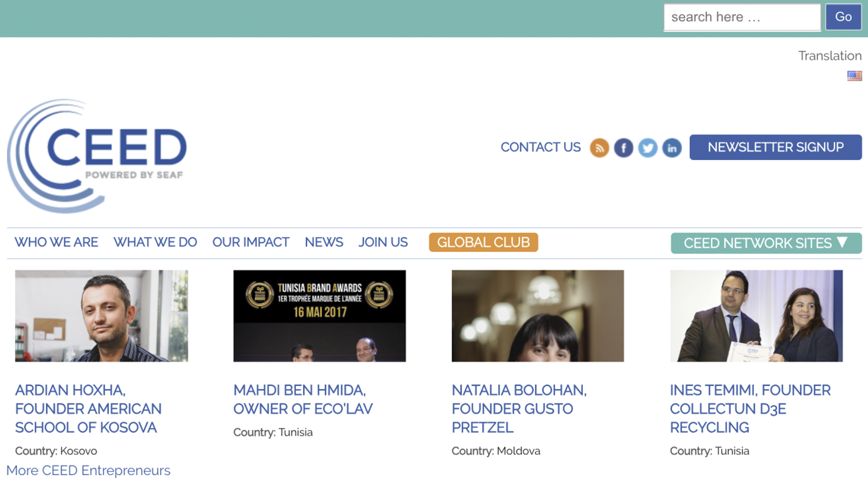The width and height of the screenshot is (868, 488).
Task: Click the search here input field
Action: tap(742, 17)
